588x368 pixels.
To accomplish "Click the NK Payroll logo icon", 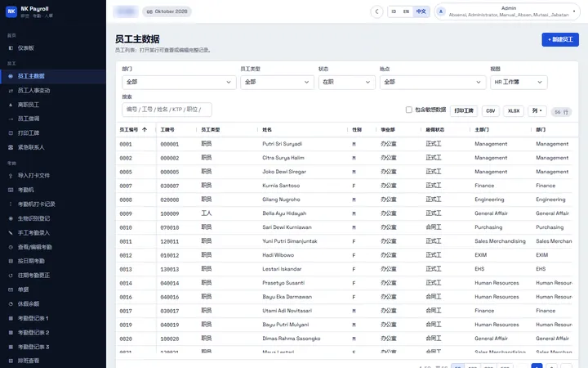I will point(11,11).
